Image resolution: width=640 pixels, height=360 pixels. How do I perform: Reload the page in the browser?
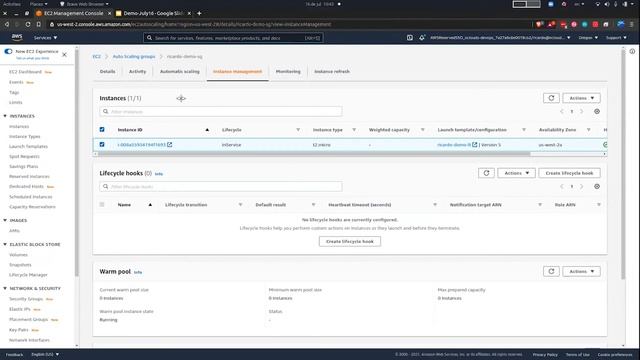[x=28, y=24]
